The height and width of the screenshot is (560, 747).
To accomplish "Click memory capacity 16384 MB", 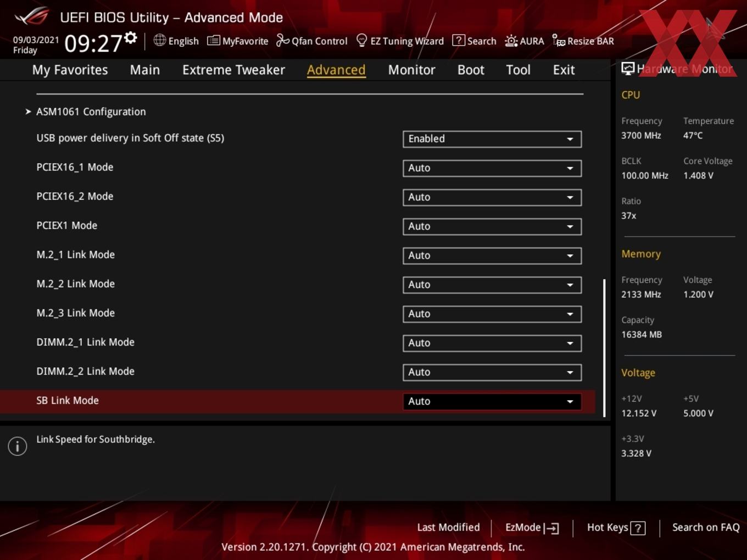I will tap(642, 334).
